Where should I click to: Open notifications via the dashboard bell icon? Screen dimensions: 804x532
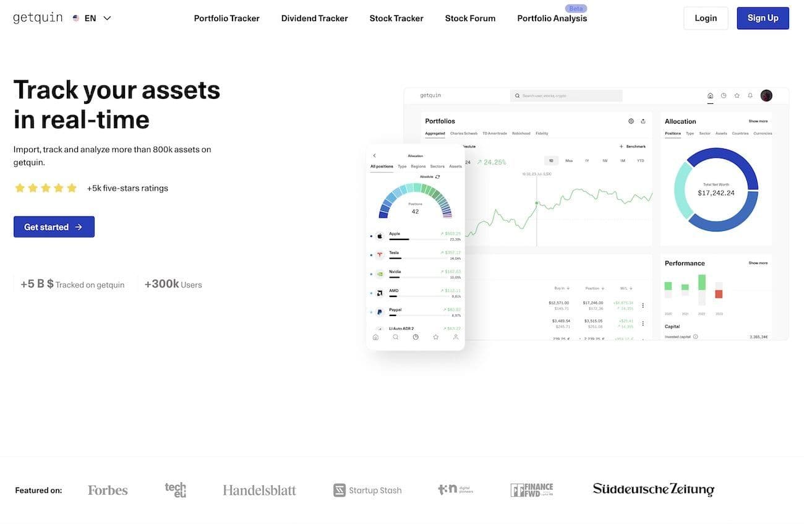[x=750, y=96]
